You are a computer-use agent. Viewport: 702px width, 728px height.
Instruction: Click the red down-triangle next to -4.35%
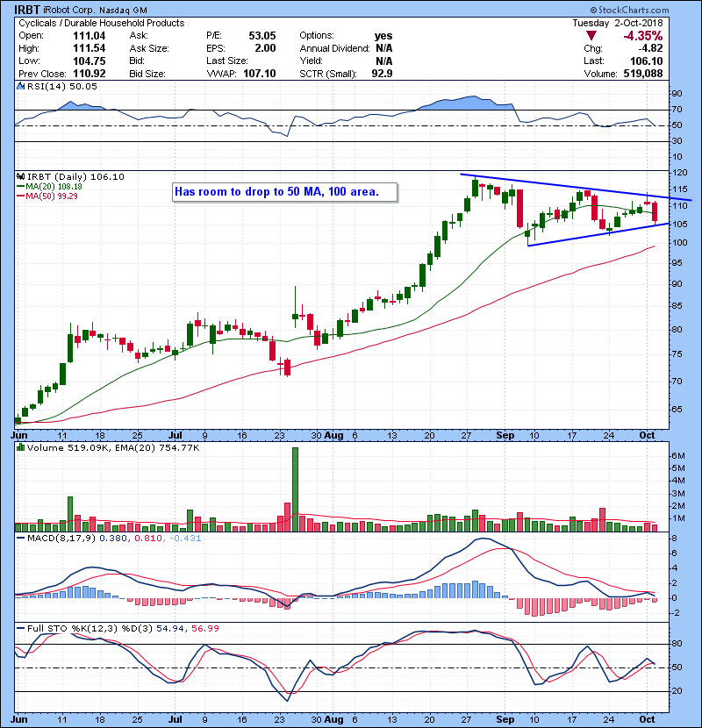591,36
